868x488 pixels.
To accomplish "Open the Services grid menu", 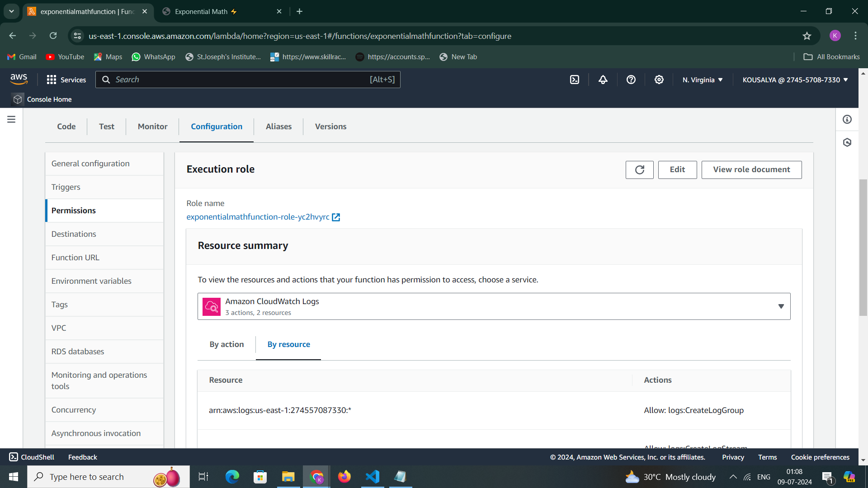I will [66, 80].
